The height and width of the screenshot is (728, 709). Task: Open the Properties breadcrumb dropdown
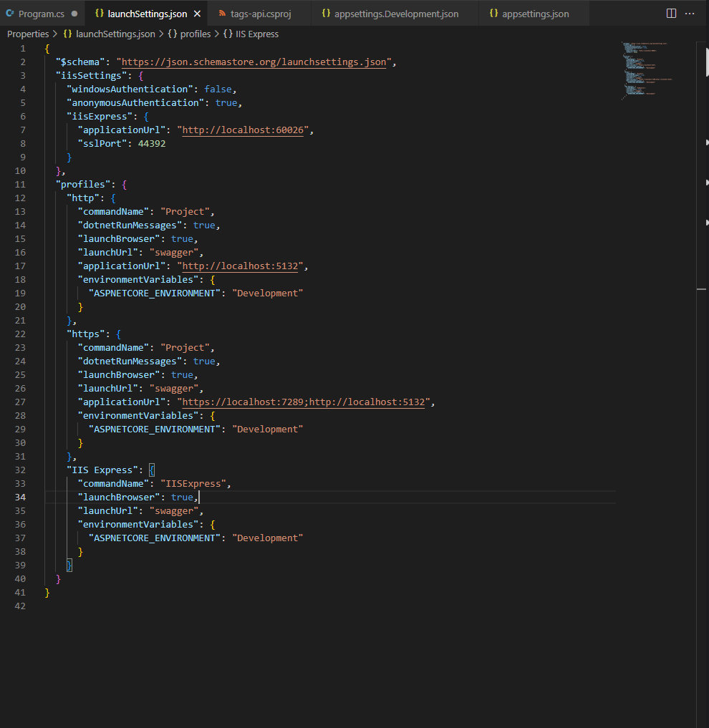coord(27,34)
